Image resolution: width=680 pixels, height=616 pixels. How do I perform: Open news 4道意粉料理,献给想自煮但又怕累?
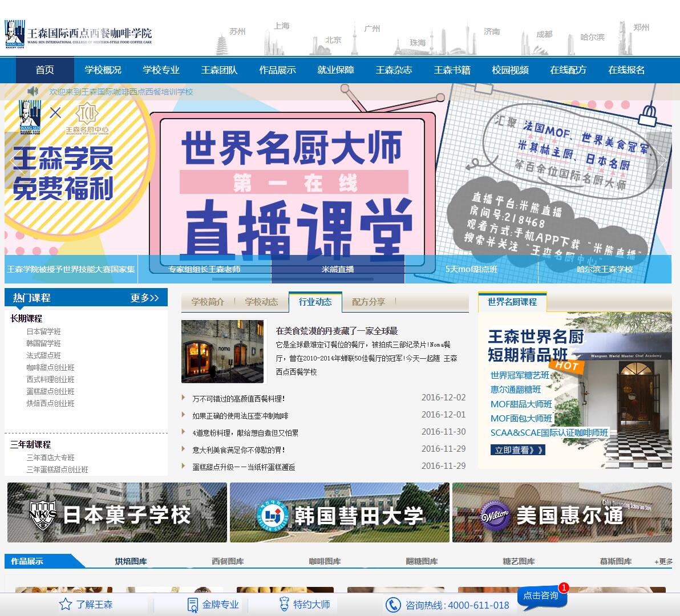[245, 433]
